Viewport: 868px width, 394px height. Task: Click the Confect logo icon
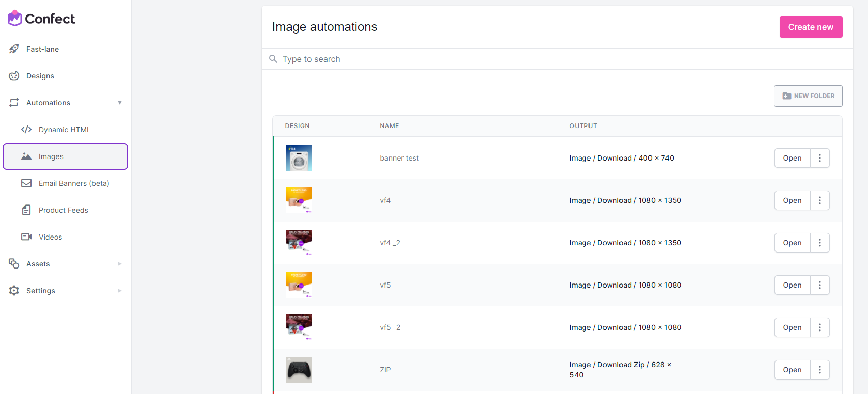(14, 19)
